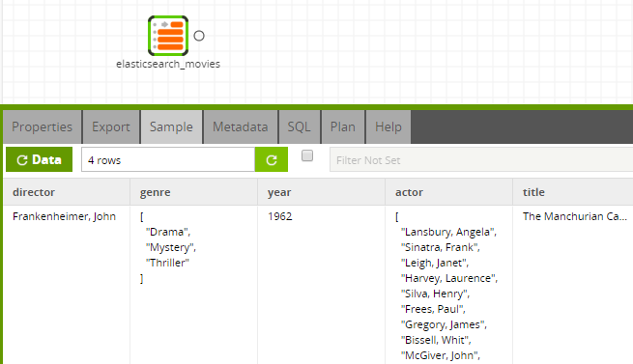Click the "Mystery" genre value

tap(171, 247)
